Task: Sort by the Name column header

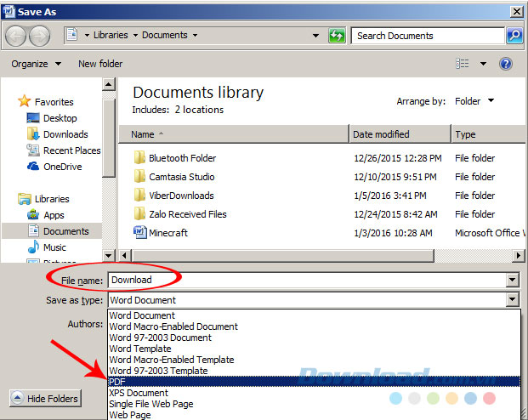Action: click(234, 134)
